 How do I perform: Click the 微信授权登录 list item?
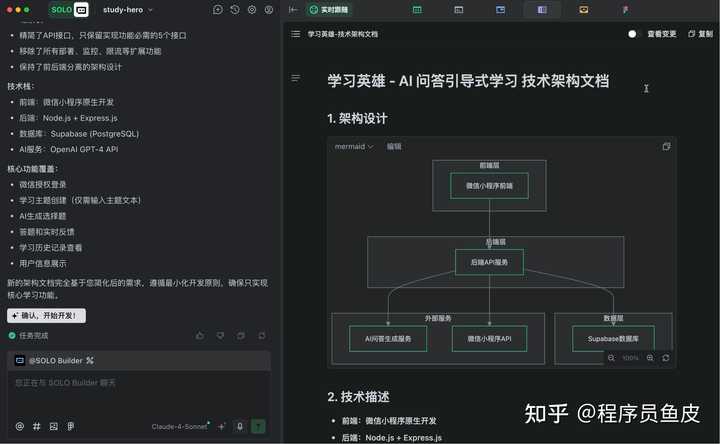point(43,185)
